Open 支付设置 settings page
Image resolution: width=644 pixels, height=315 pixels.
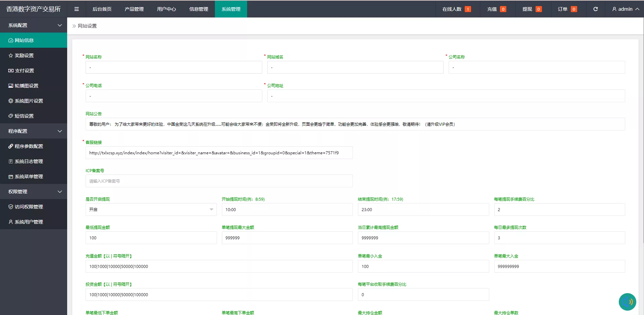[x=24, y=70]
